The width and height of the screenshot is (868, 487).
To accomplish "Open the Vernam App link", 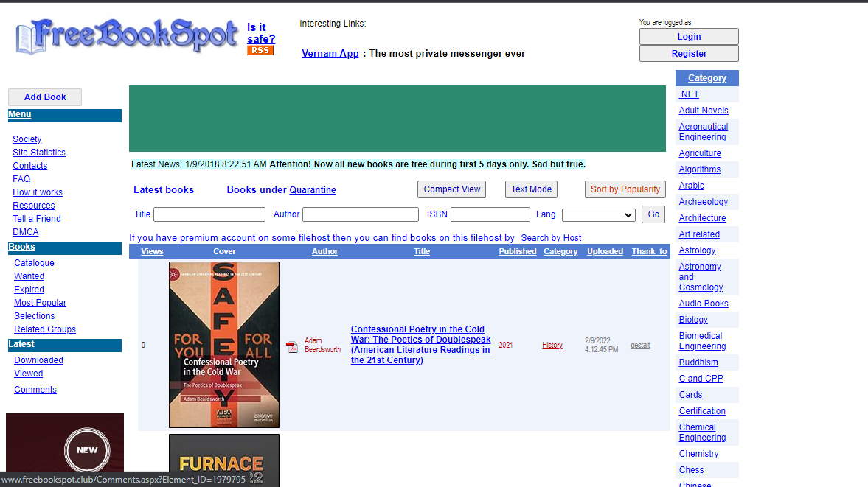I will point(330,54).
